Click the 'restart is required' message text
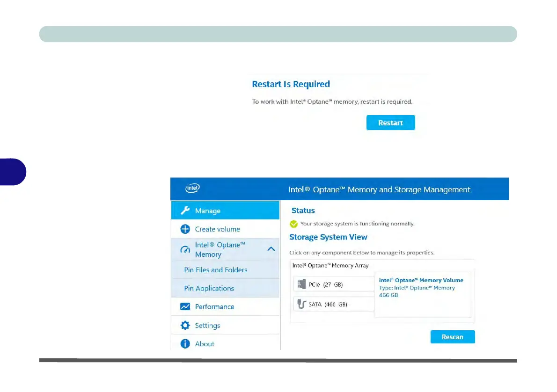This screenshot has height=392, width=557. point(332,102)
